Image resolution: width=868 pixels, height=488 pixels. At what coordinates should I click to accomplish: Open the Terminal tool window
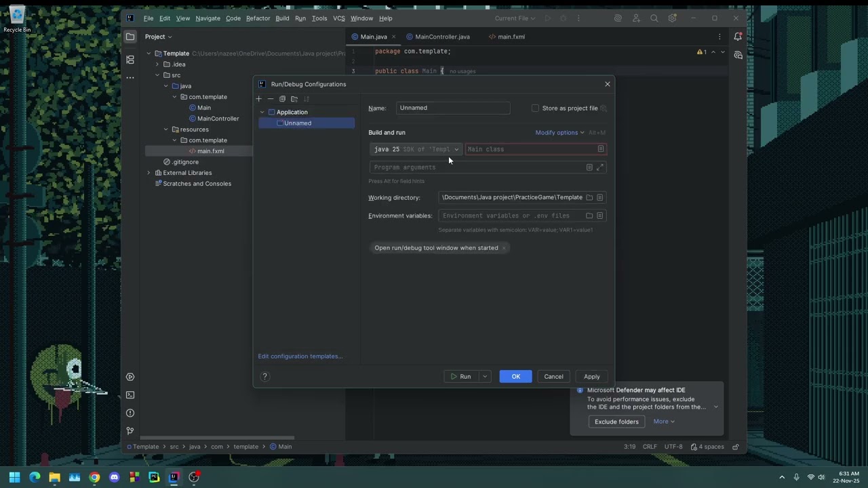130,395
